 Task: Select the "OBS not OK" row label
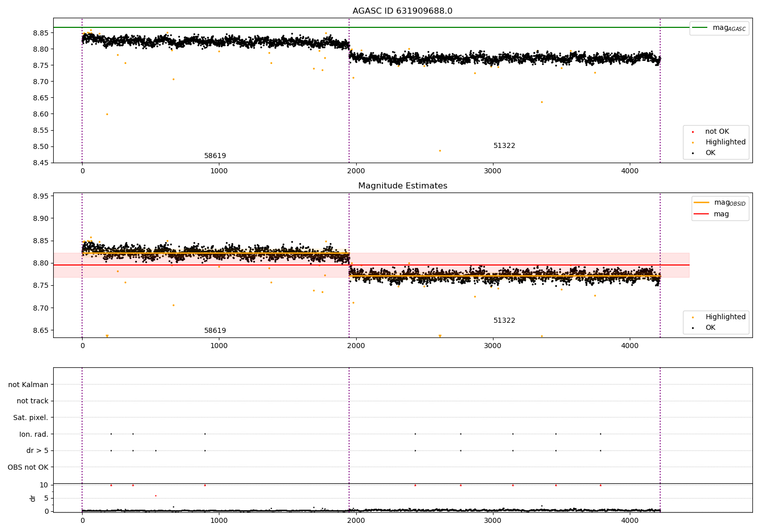click(28, 467)
